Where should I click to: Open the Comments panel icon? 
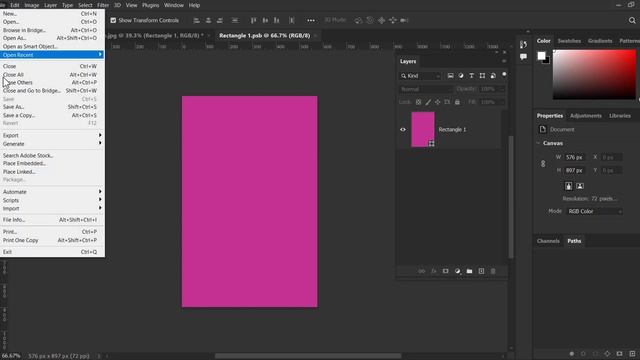[523, 57]
